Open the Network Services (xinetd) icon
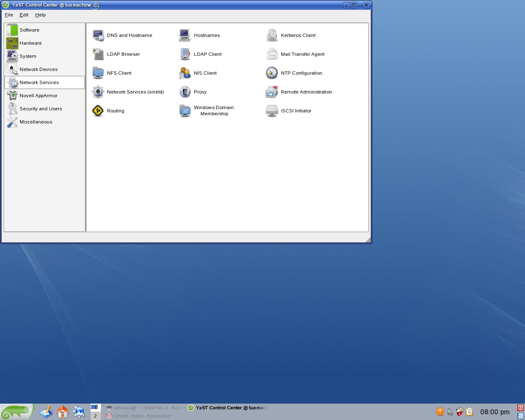Image resolution: width=525 pixels, height=420 pixels. click(x=98, y=92)
